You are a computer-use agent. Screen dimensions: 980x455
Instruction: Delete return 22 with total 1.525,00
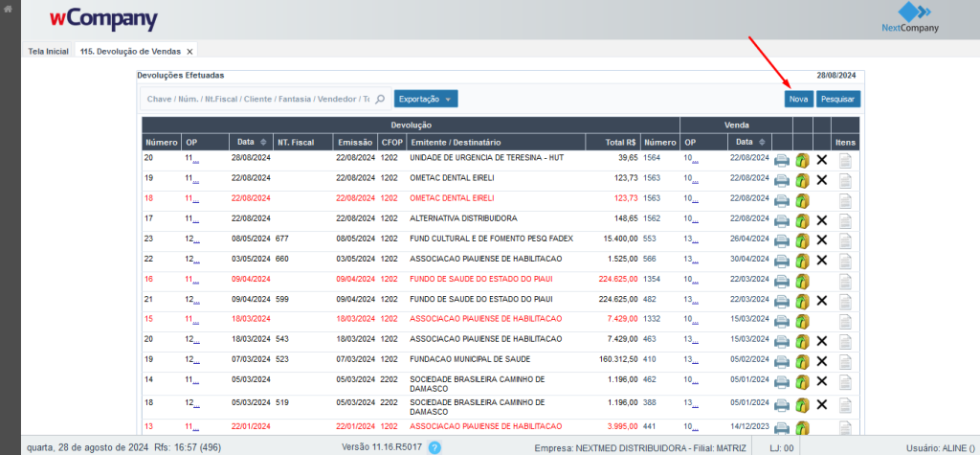tap(822, 261)
